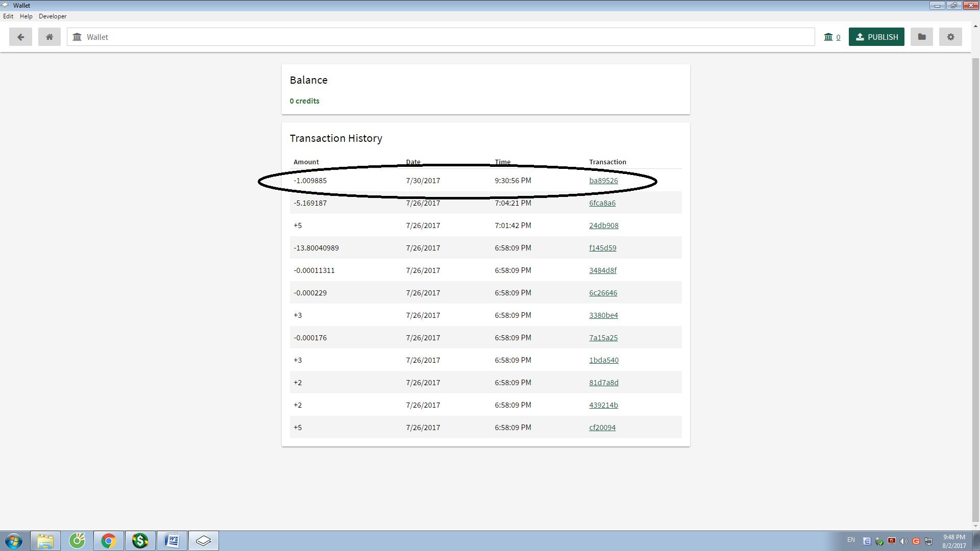Open transaction 6fca8a6 link
Image resolution: width=980 pixels, height=551 pixels.
point(602,203)
